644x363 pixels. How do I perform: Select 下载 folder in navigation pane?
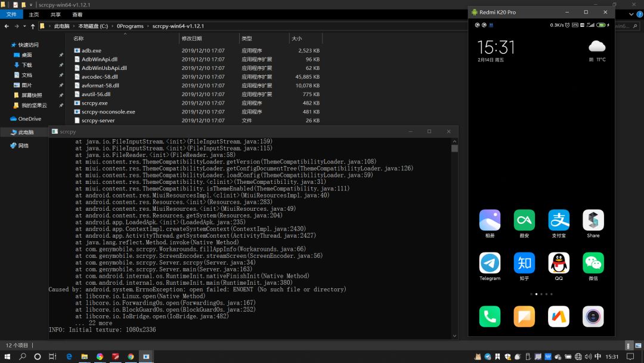point(27,65)
